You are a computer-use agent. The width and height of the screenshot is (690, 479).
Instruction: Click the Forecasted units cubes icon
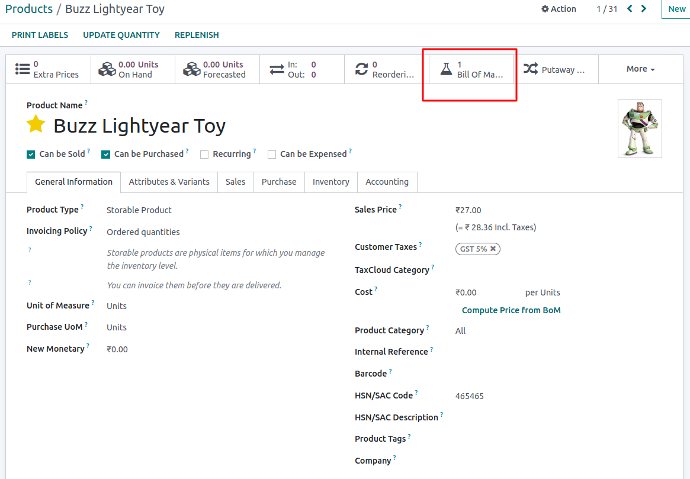192,69
